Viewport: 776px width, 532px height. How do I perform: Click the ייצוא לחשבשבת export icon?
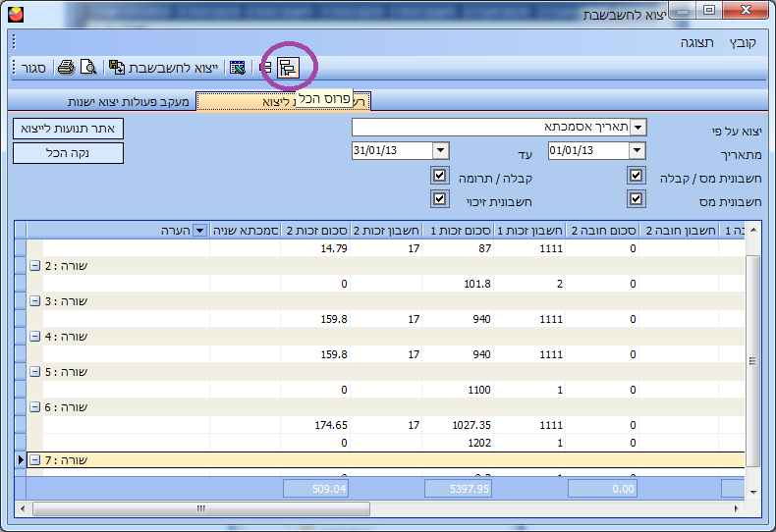[117, 68]
